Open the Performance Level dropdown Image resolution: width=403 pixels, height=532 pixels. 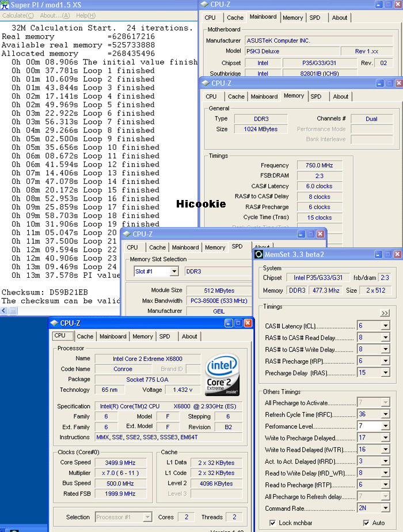[x=385, y=426]
